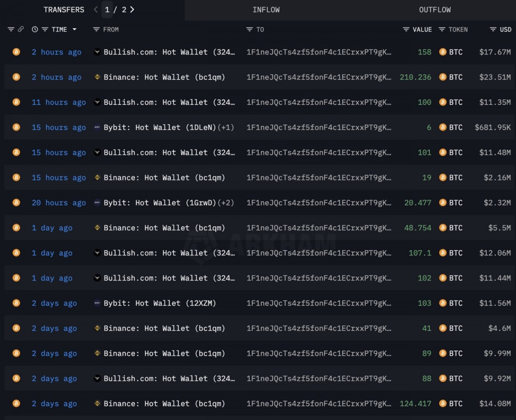Expand the TIME sort dropdown arrow
Screen dimensions: 516x420
tap(74, 29)
